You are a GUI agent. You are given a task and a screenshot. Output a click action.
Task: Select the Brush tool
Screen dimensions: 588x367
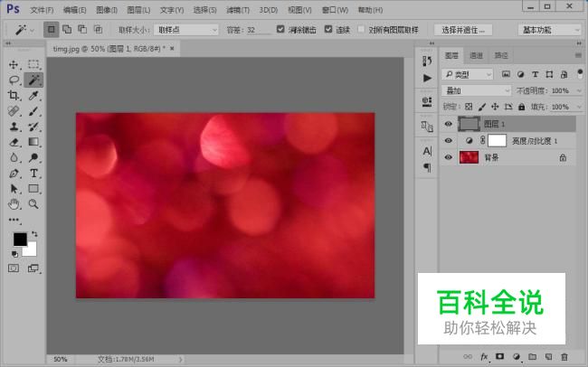pyautogui.click(x=33, y=111)
